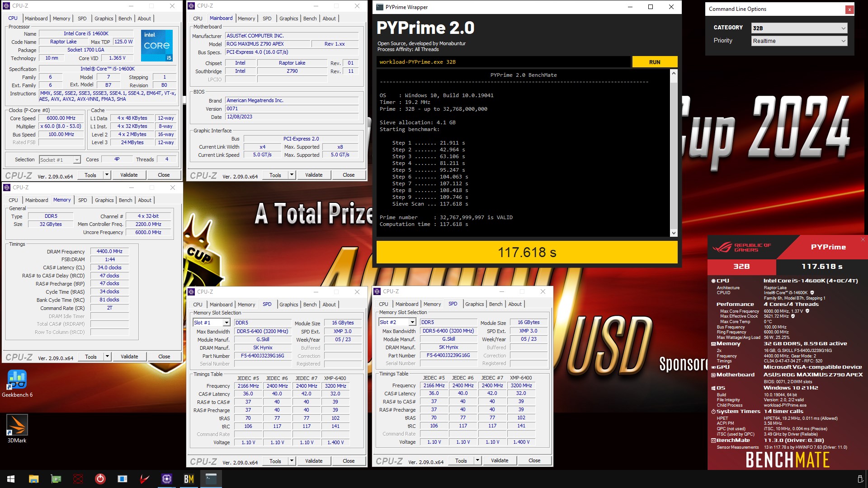Click the title bar icon of the Slot #2 CPU-Z window
The image size is (868, 488).
pyautogui.click(x=377, y=291)
